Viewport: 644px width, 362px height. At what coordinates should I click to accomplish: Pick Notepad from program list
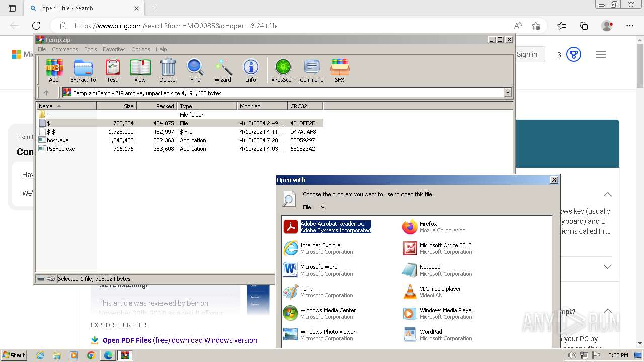(437, 270)
